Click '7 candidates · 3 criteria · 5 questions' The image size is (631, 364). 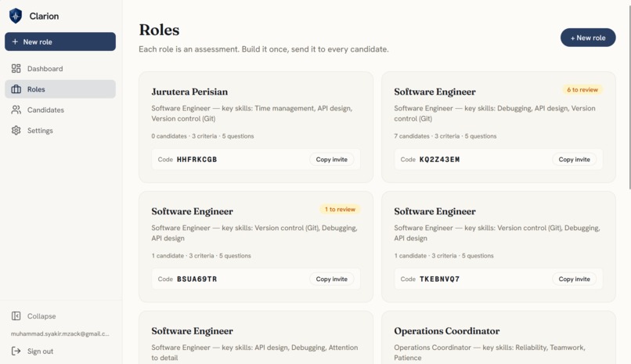coord(445,136)
